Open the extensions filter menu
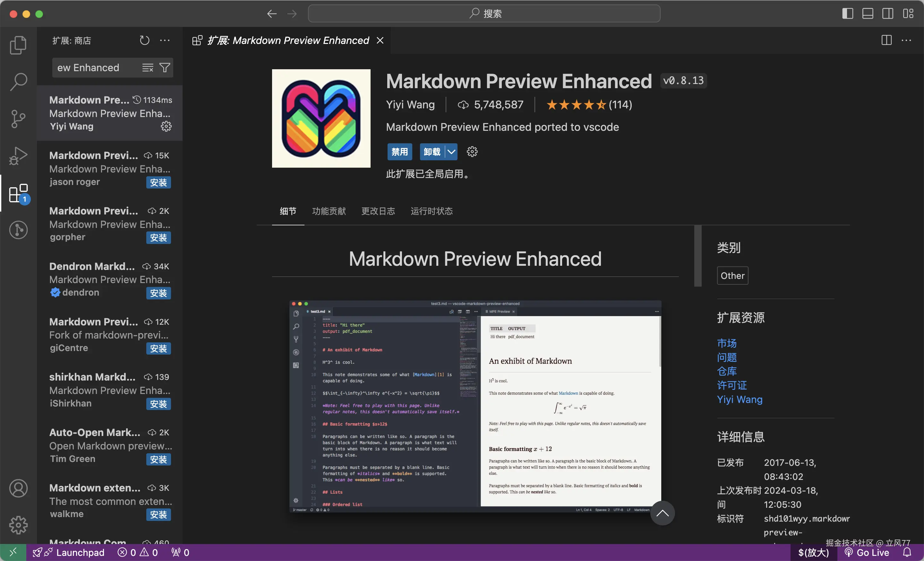The width and height of the screenshot is (924, 561). pyautogui.click(x=165, y=67)
